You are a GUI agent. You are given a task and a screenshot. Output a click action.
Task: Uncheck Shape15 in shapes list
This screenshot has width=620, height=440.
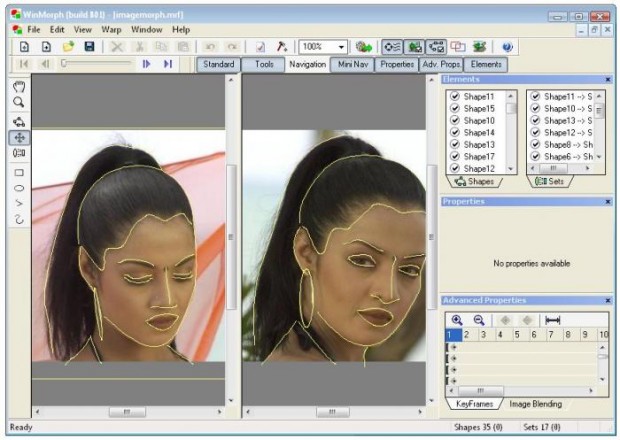coord(455,108)
